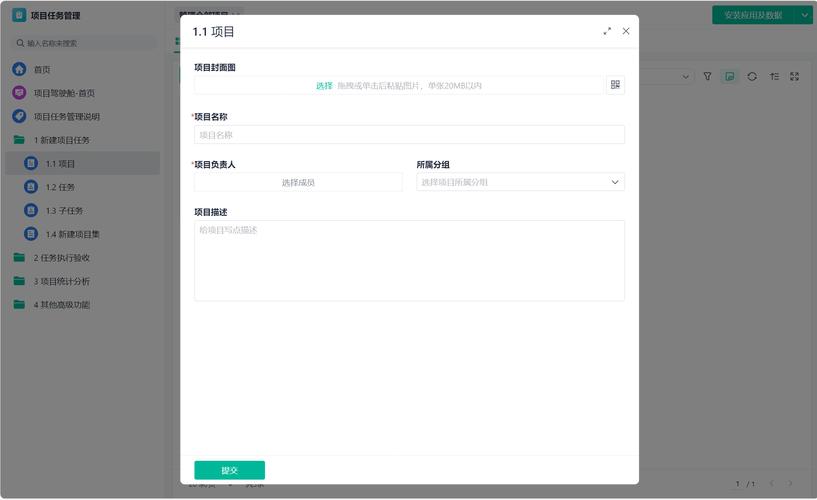
Task: Open the 所属分组 dropdown
Action: pos(520,182)
